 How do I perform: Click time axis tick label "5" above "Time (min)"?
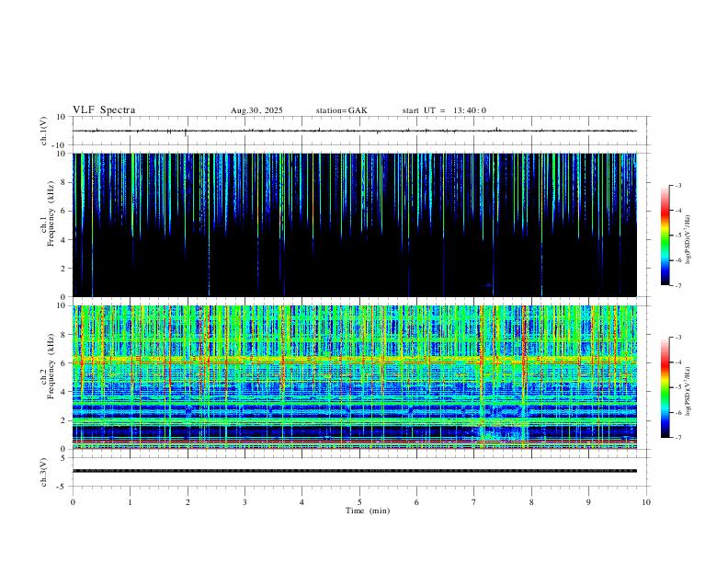pos(359,502)
